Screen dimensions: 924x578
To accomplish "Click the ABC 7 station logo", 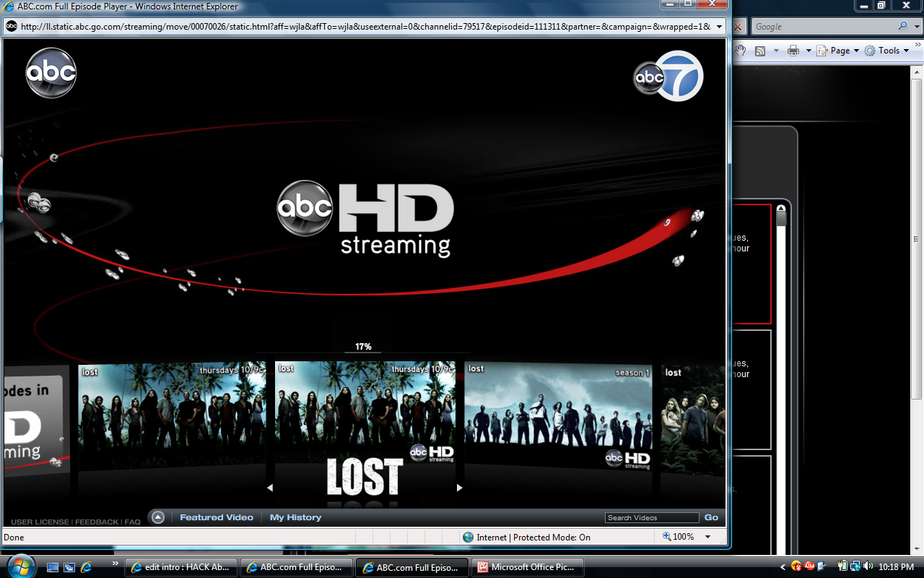I will click(668, 76).
